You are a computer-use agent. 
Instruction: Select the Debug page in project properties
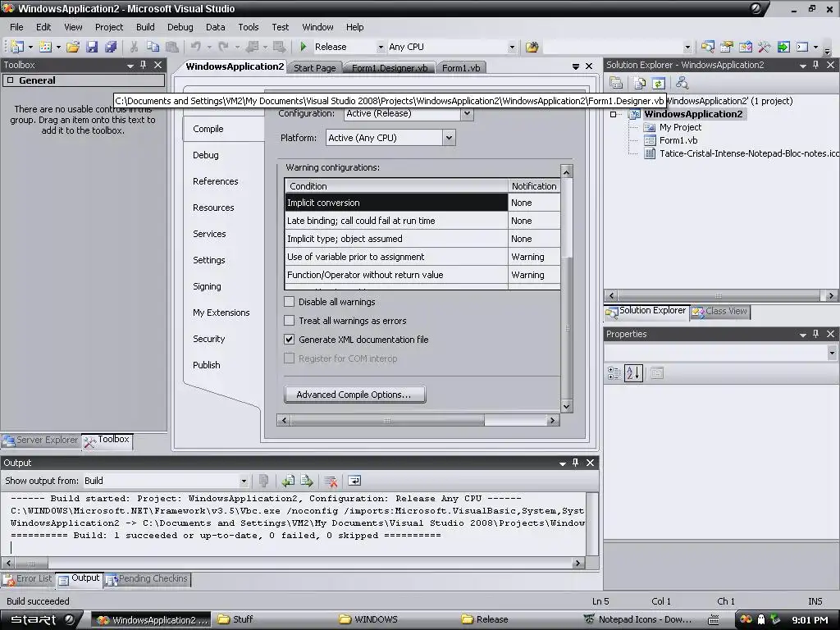(206, 155)
